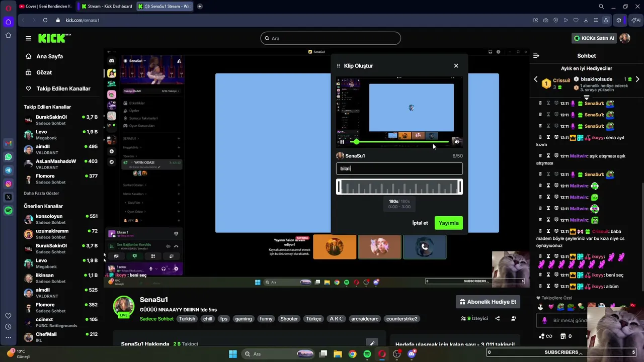
Task: Share the stream via share icon
Action: click(x=497, y=318)
